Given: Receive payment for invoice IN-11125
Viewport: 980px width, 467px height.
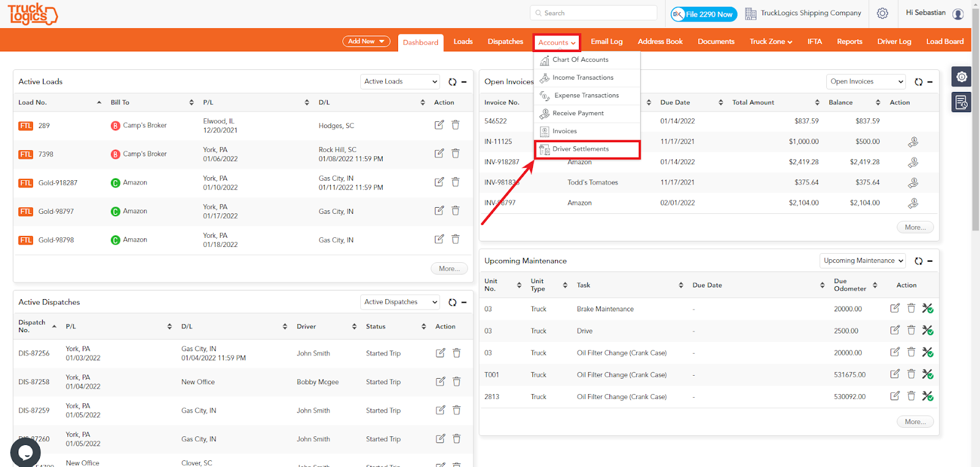Looking at the screenshot, I should (x=913, y=142).
